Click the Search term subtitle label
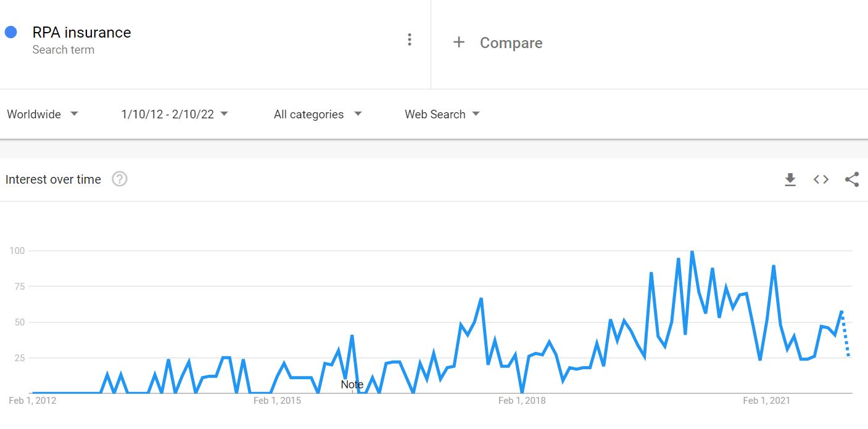Screen dimensions: 868x429 click(x=63, y=50)
